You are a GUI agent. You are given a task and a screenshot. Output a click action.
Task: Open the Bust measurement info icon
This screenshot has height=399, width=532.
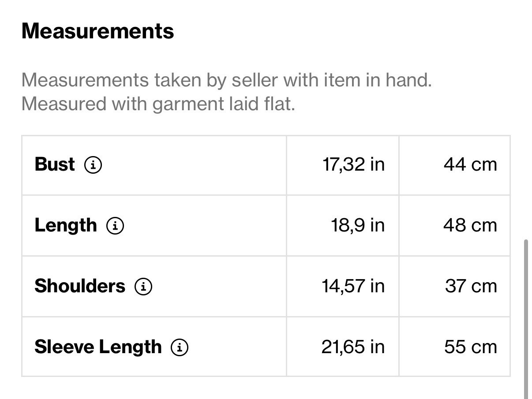(x=93, y=165)
